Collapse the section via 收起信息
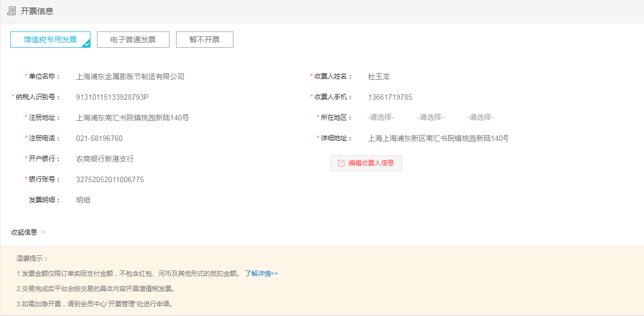 (x=24, y=232)
